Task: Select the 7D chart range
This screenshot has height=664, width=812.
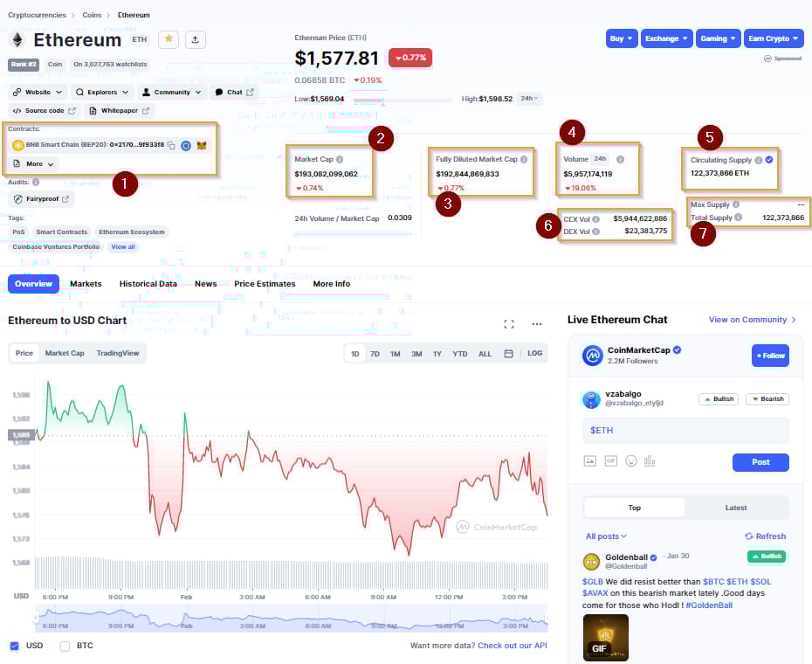Action: 375,354
